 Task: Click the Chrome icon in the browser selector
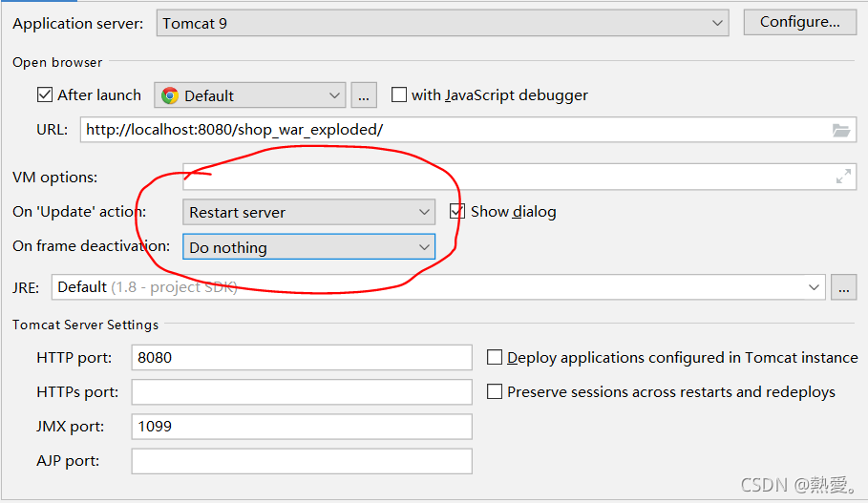click(170, 95)
